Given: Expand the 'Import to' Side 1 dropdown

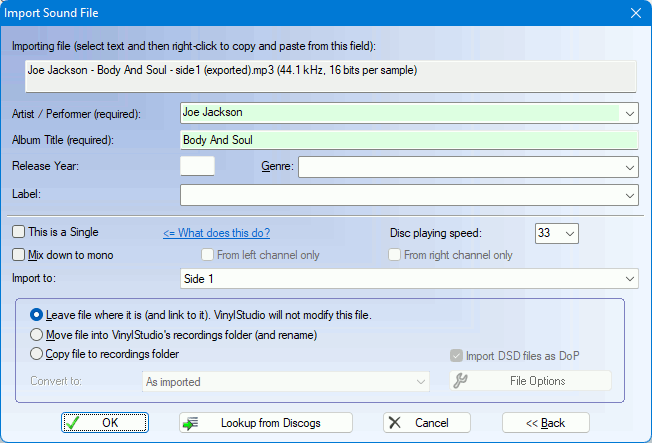Looking at the screenshot, I should [630, 278].
